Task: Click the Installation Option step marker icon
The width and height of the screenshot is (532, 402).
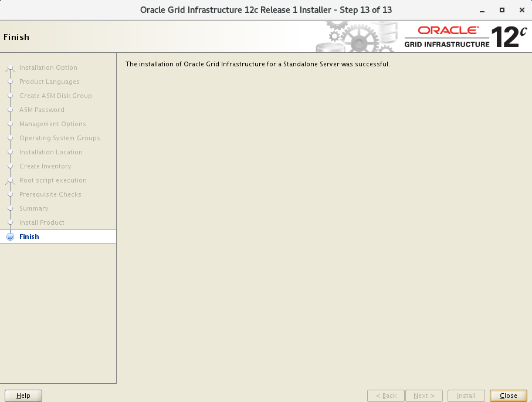Action: 10,68
